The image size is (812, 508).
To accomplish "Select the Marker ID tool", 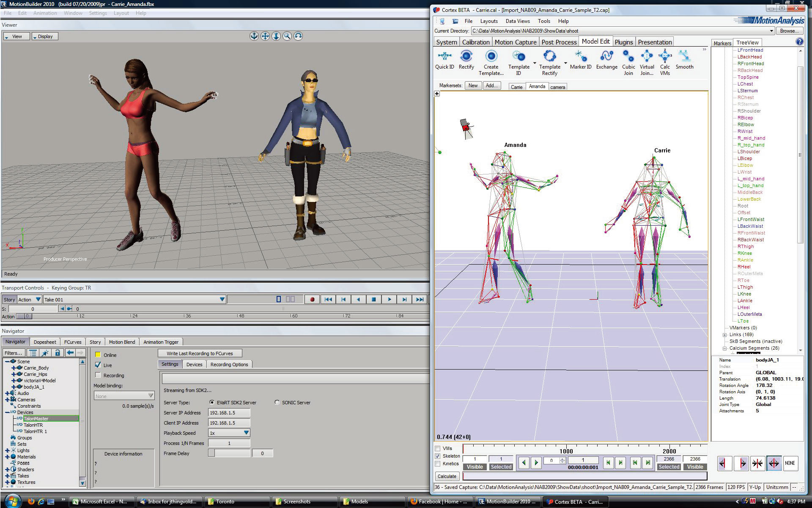I will [x=580, y=60].
